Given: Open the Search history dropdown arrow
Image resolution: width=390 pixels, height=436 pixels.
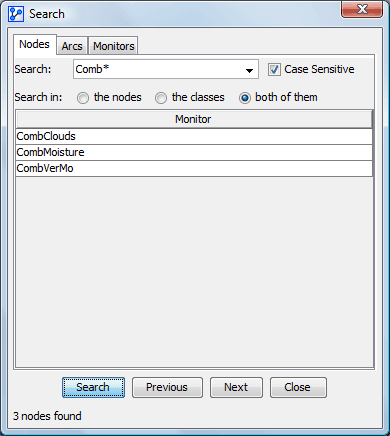Looking at the screenshot, I should coord(249,70).
